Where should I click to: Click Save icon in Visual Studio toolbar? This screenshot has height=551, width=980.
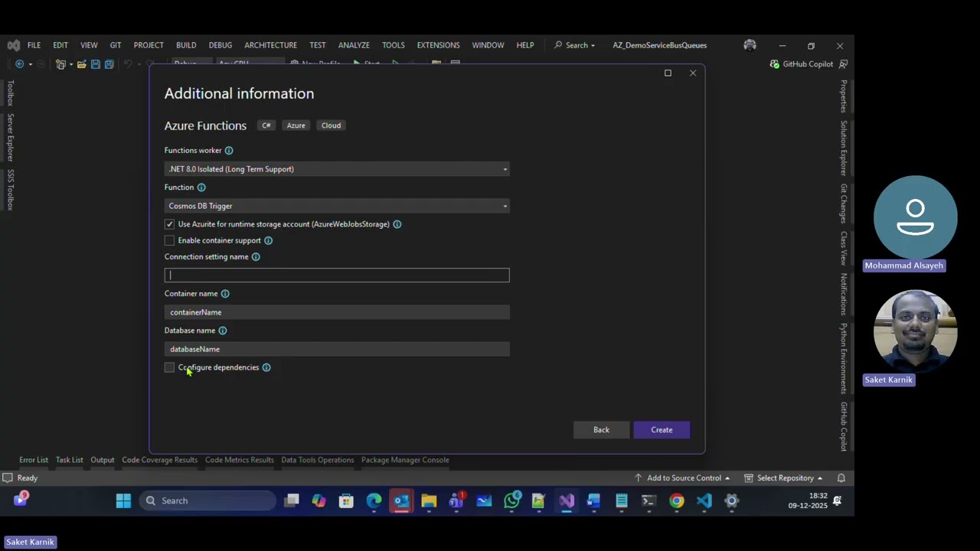pyautogui.click(x=96, y=64)
